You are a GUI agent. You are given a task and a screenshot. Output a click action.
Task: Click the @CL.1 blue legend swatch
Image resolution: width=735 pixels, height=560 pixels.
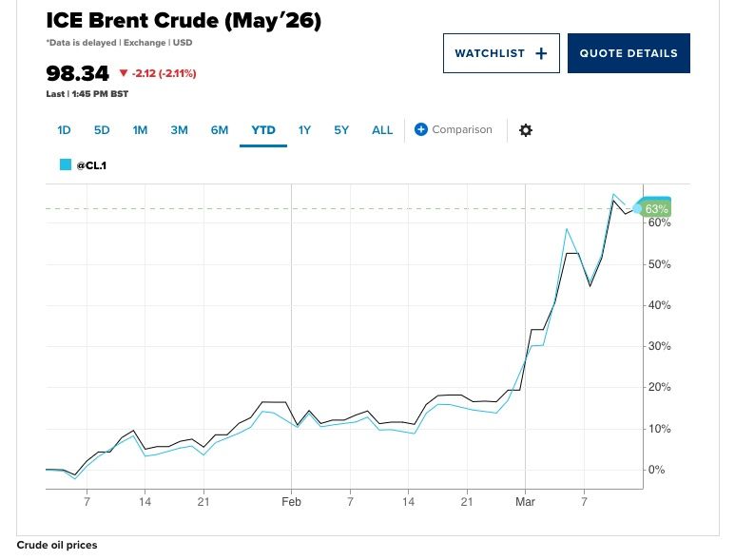[65, 164]
